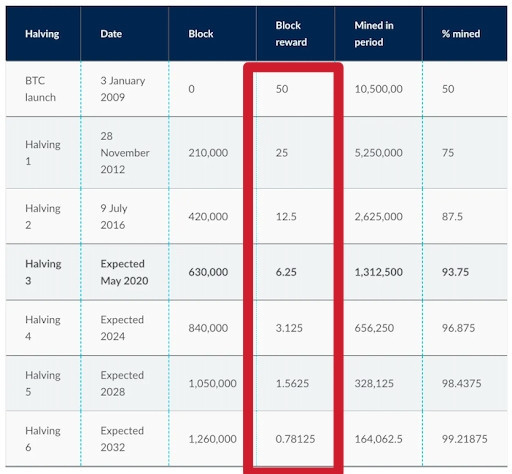The height and width of the screenshot is (474, 512).
Task: Select the 10,500,00 mined in period cell
Action: click(x=378, y=89)
